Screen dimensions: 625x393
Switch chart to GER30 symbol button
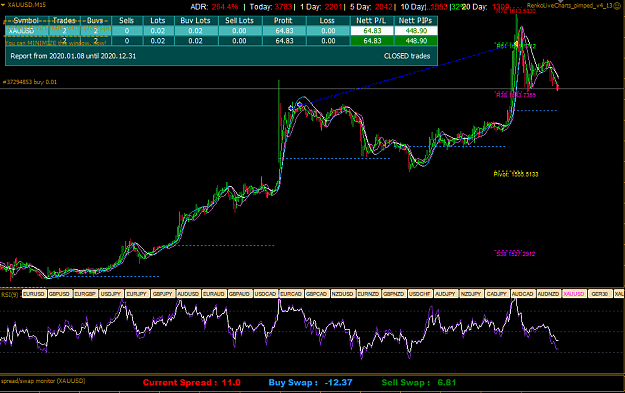[x=600, y=294]
